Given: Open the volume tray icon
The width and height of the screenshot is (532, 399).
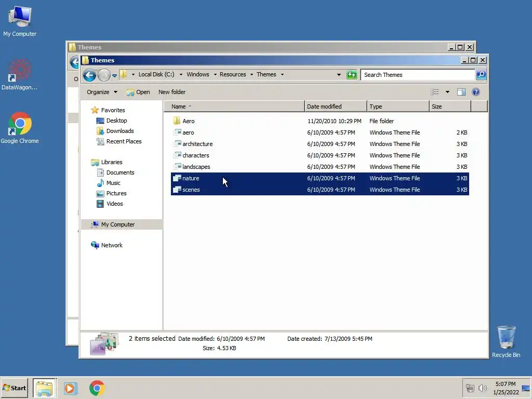Looking at the screenshot, I should tap(482, 388).
